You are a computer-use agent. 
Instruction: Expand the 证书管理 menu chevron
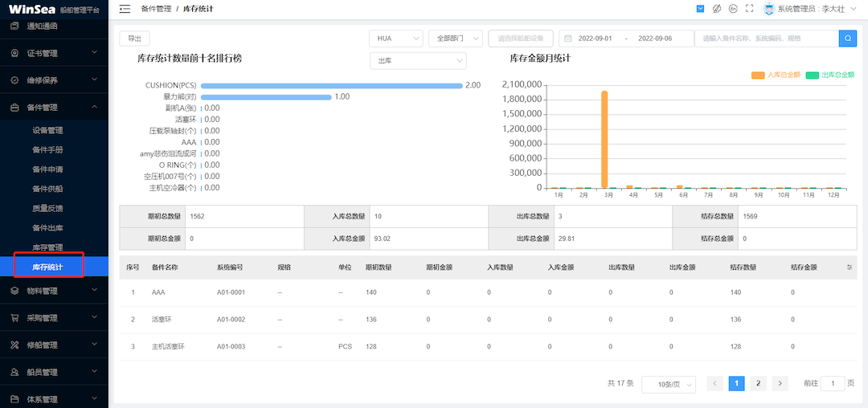tap(94, 52)
